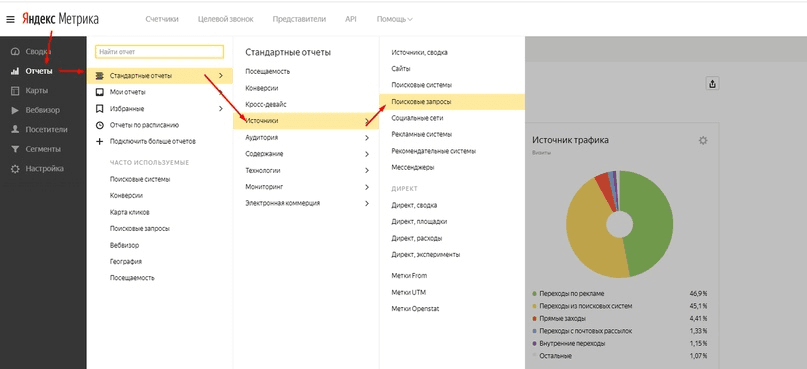
Task: Open Директ, площадки report
Action: click(419, 222)
